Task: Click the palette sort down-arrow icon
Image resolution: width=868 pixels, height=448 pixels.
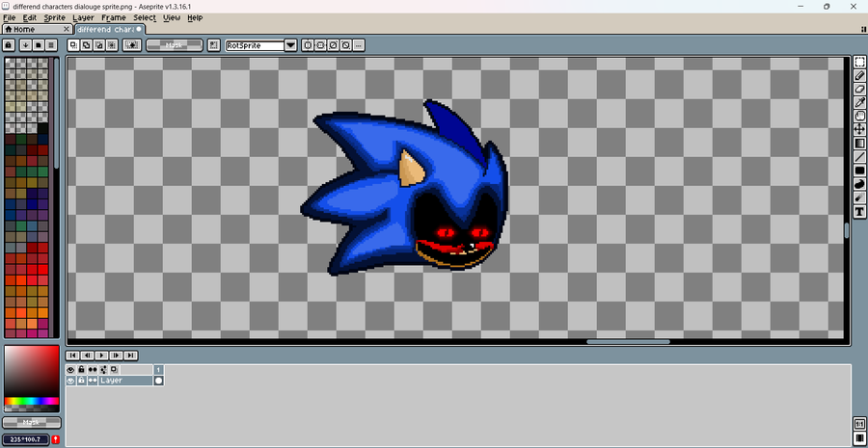Action: (x=25, y=45)
